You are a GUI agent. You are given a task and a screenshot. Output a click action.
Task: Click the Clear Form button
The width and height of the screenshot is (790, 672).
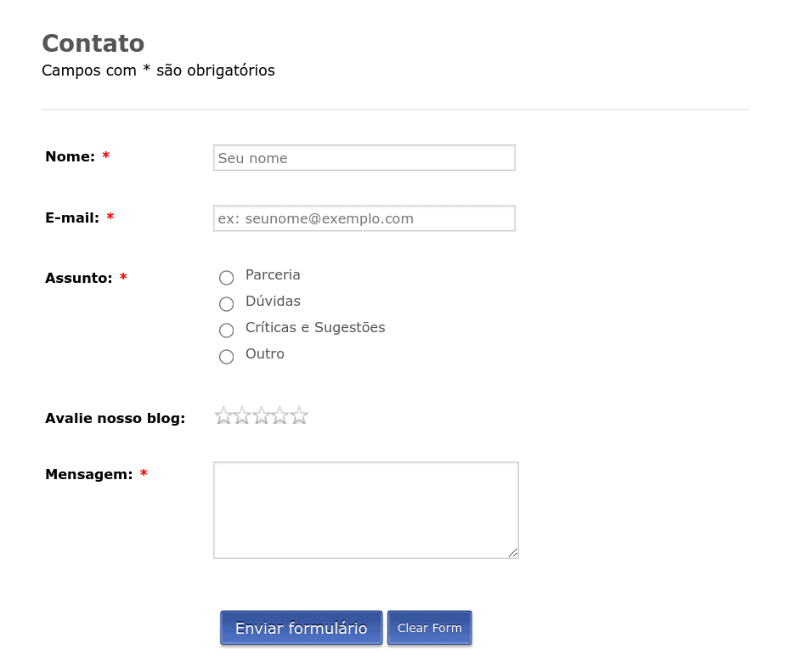430,628
